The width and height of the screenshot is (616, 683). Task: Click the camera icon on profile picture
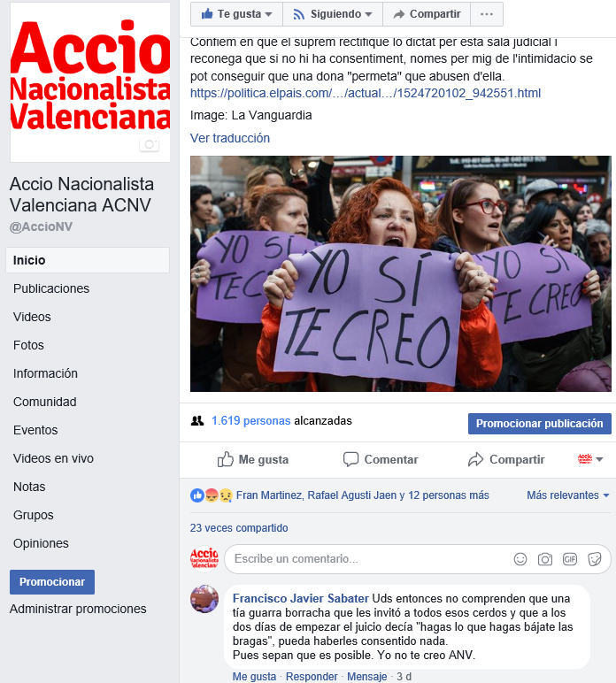(149, 144)
